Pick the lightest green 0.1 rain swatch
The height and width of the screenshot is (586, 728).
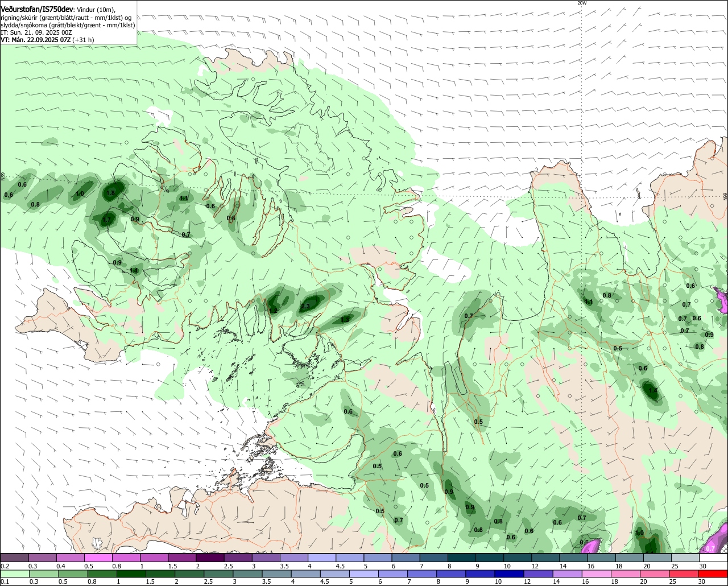(15, 573)
